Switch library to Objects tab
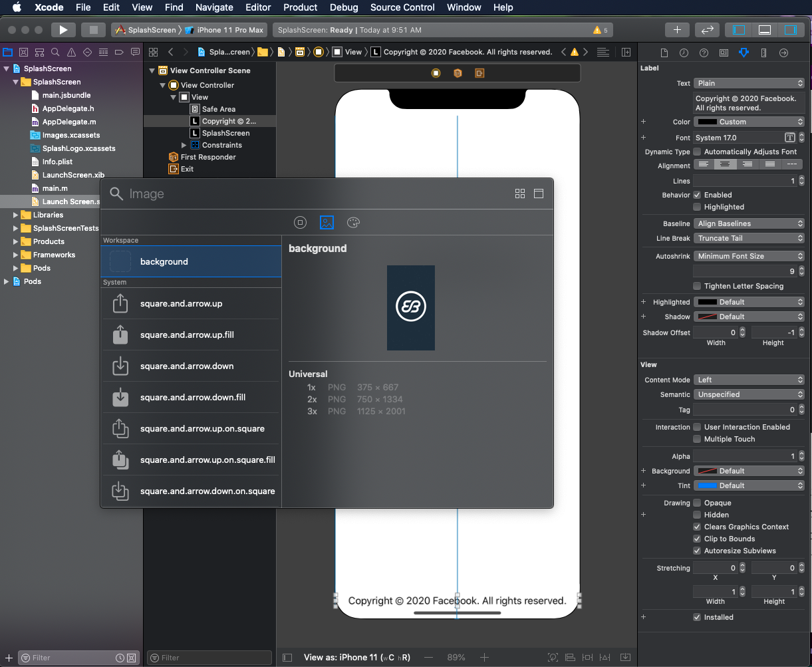Image resolution: width=812 pixels, height=667 pixels. point(300,223)
